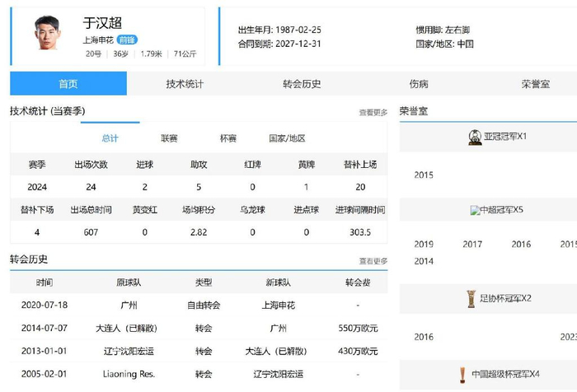Click the 出场总时间 value 607
This screenshot has width=577, height=392.
pyautogui.click(x=91, y=232)
